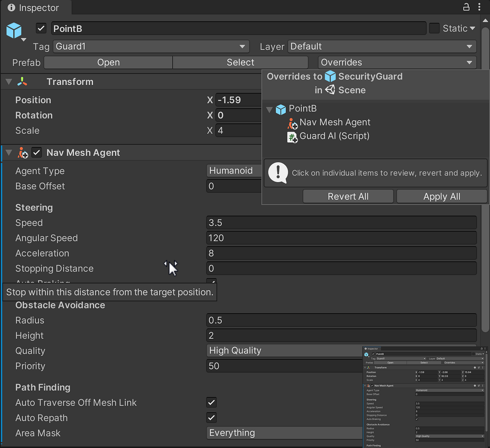Open the prefab with the Open button

tap(108, 62)
